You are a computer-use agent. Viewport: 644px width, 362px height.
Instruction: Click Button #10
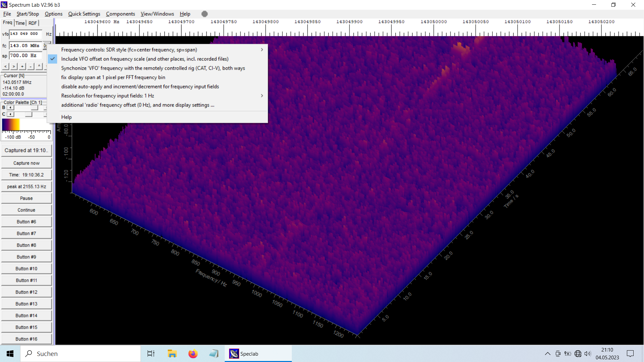pos(26,269)
